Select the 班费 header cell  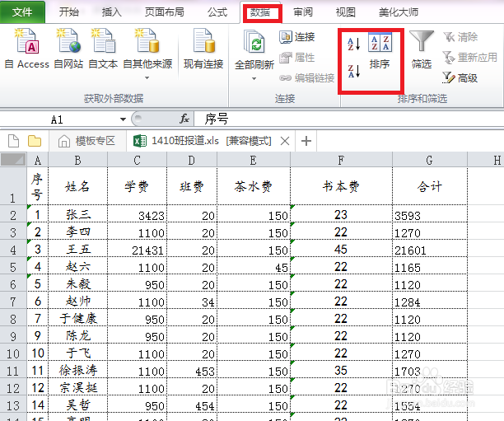click(x=192, y=186)
